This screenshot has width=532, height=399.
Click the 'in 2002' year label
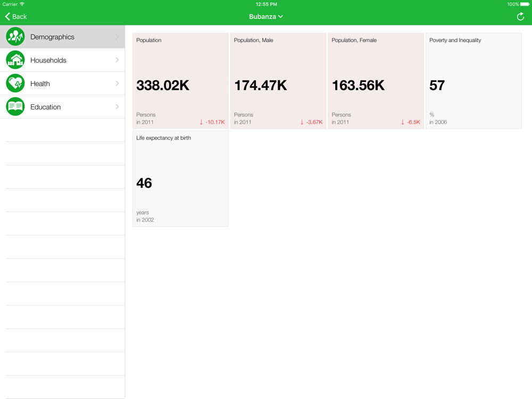point(145,220)
